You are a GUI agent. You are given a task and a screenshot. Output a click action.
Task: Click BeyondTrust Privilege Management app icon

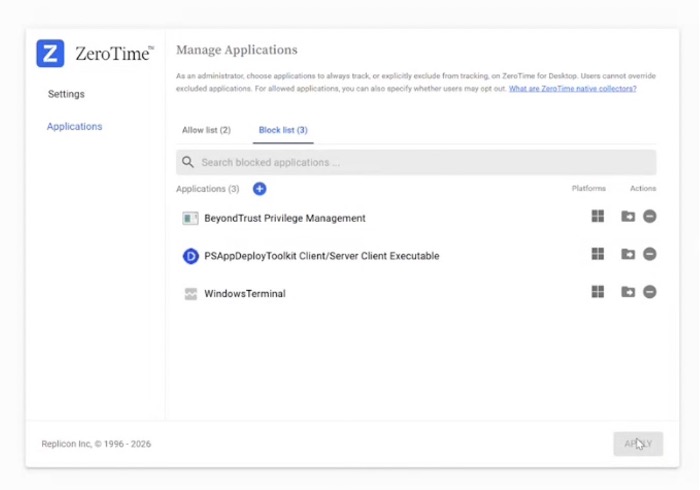click(191, 218)
